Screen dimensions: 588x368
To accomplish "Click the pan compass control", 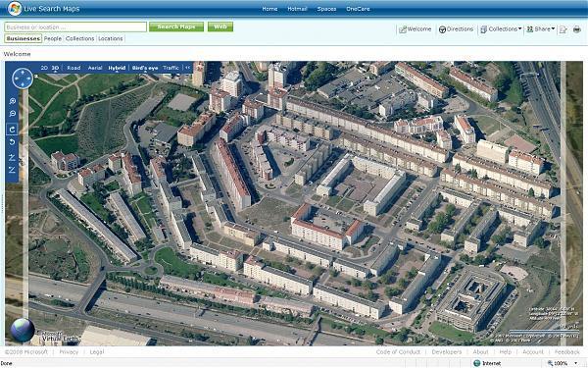I will tap(23, 79).
